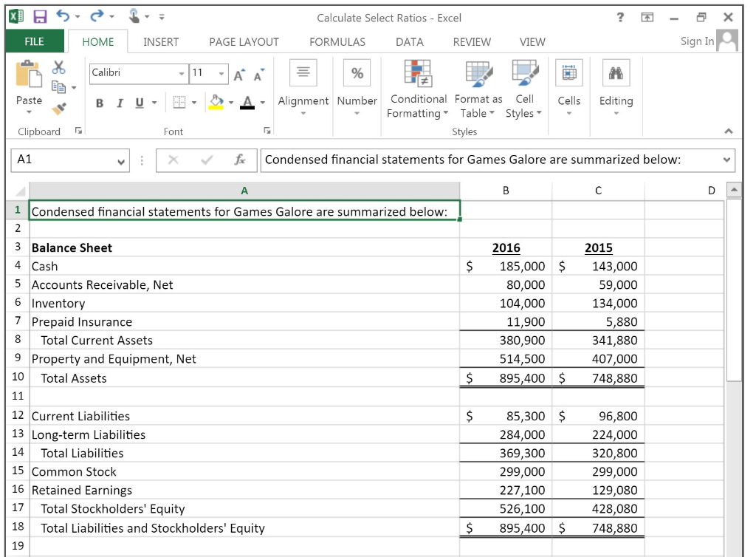Click the Undo arrow icon

pos(63,16)
